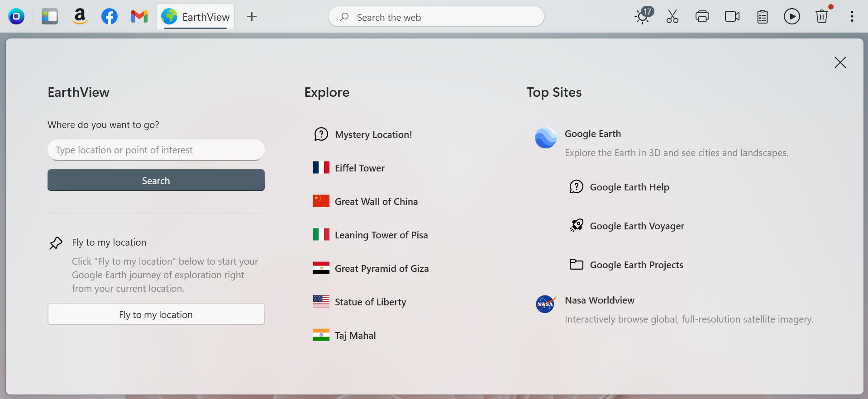Open the three-dot browser menu
Image resolution: width=868 pixels, height=399 pixels.
tap(852, 17)
